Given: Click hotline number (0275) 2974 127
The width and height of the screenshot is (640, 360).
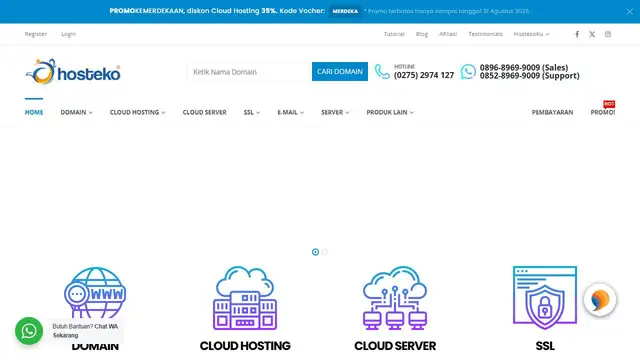Looking at the screenshot, I should tap(424, 75).
